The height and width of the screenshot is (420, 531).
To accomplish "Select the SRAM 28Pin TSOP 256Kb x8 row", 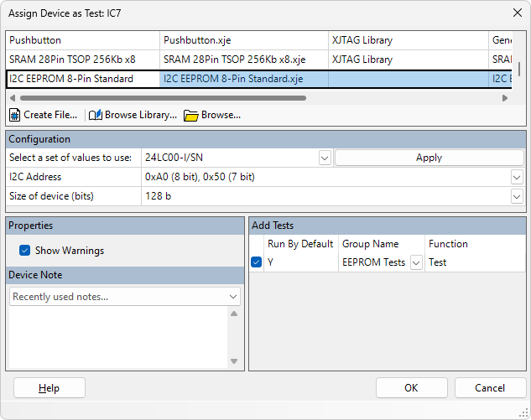I will (x=82, y=60).
